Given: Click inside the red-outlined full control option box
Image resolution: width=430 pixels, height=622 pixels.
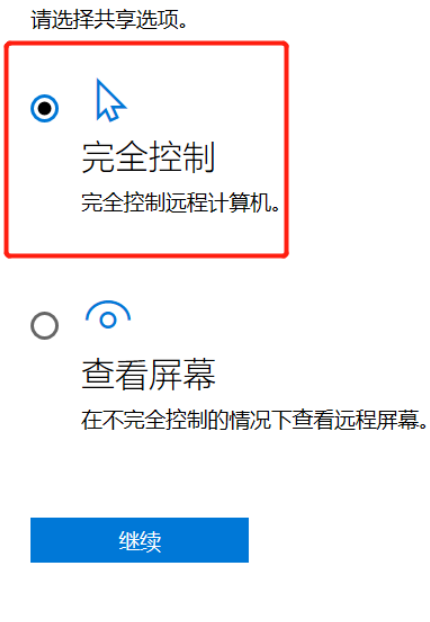Looking at the screenshot, I should pos(146,149).
